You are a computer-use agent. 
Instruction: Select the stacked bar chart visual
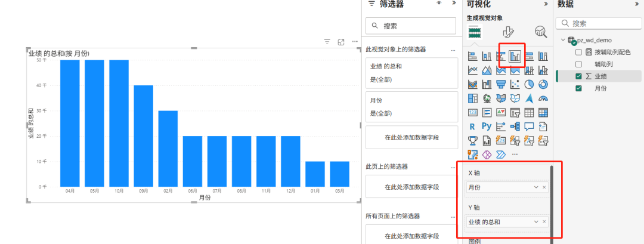pos(473,56)
